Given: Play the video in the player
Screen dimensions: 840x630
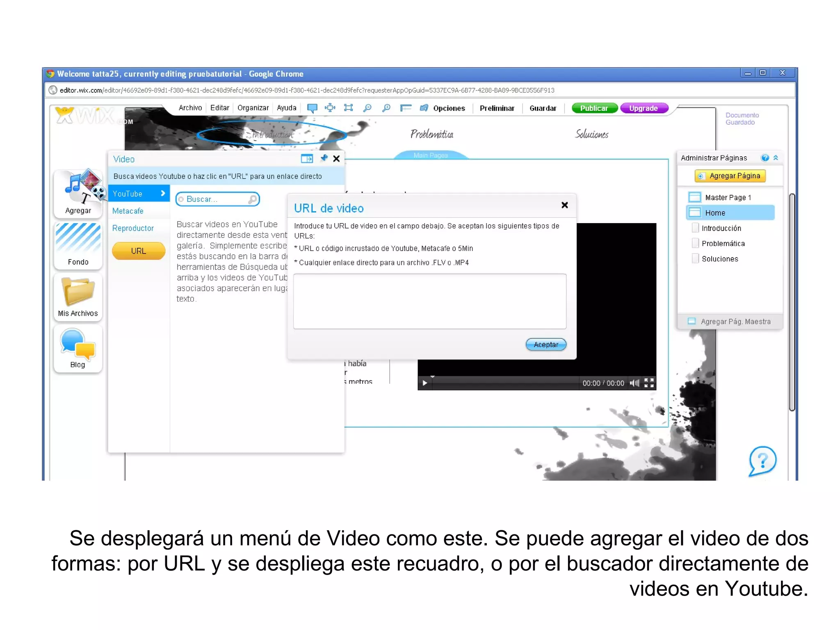Looking at the screenshot, I should click(425, 383).
